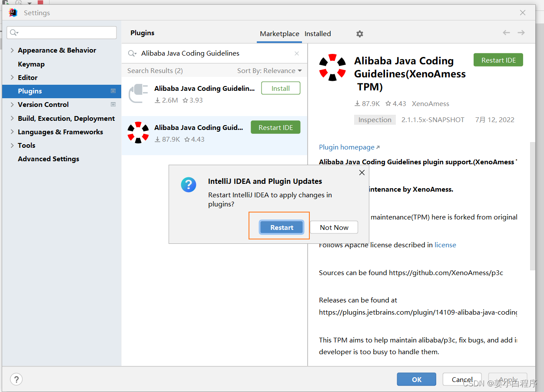Viewport: 544px width, 392px height.
Task: Expand the Tools settings node
Action: [12, 145]
